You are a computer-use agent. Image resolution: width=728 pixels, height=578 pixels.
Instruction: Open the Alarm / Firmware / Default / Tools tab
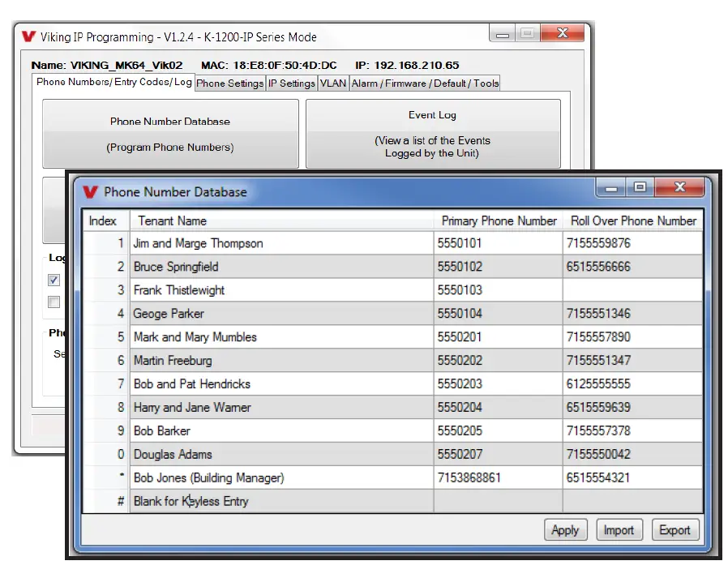point(425,83)
